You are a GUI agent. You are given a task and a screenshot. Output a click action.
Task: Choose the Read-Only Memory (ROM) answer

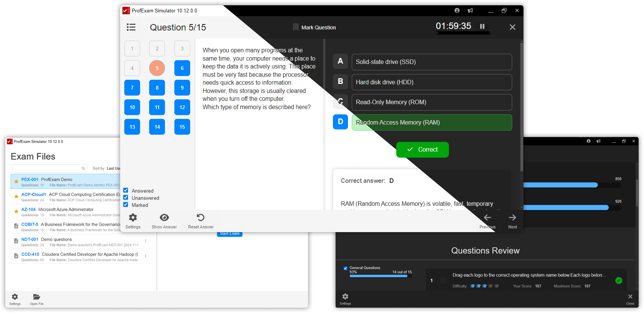pyautogui.click(x=432, y=102)
